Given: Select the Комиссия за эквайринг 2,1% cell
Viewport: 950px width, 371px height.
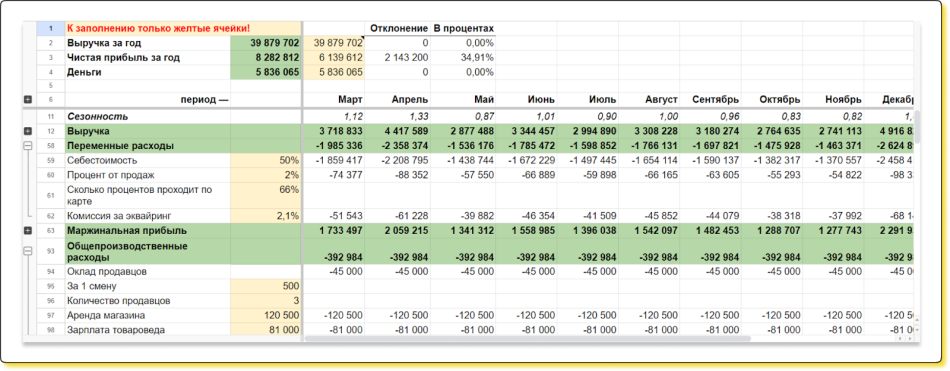Looking at the screenshot, I should (265, 216).
